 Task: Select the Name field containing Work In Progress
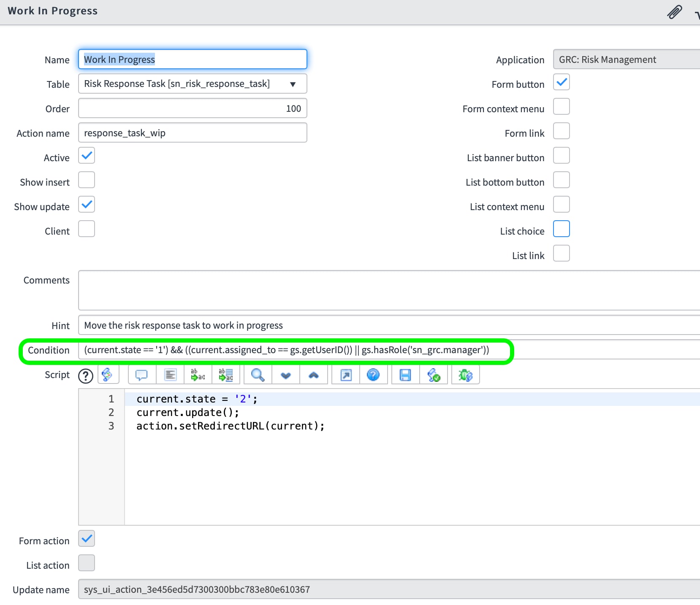193,59
